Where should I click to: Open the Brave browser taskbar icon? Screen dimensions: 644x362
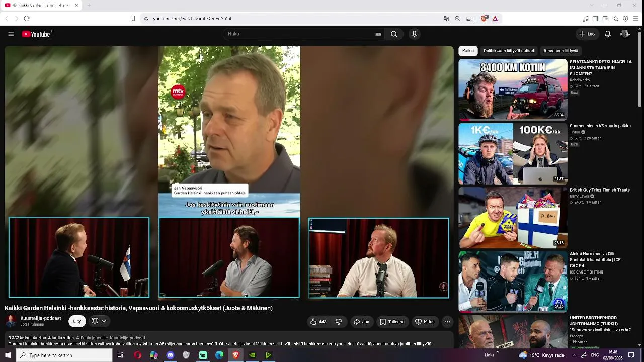click(x=236, y=355)
